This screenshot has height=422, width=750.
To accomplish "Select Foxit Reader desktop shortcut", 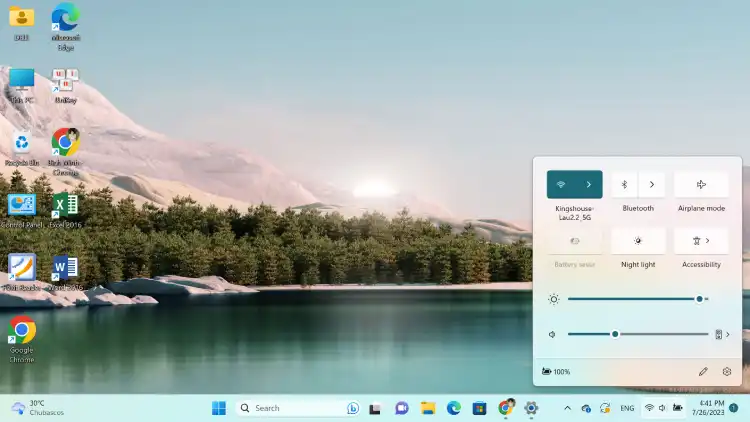I will tap(22, 273).
